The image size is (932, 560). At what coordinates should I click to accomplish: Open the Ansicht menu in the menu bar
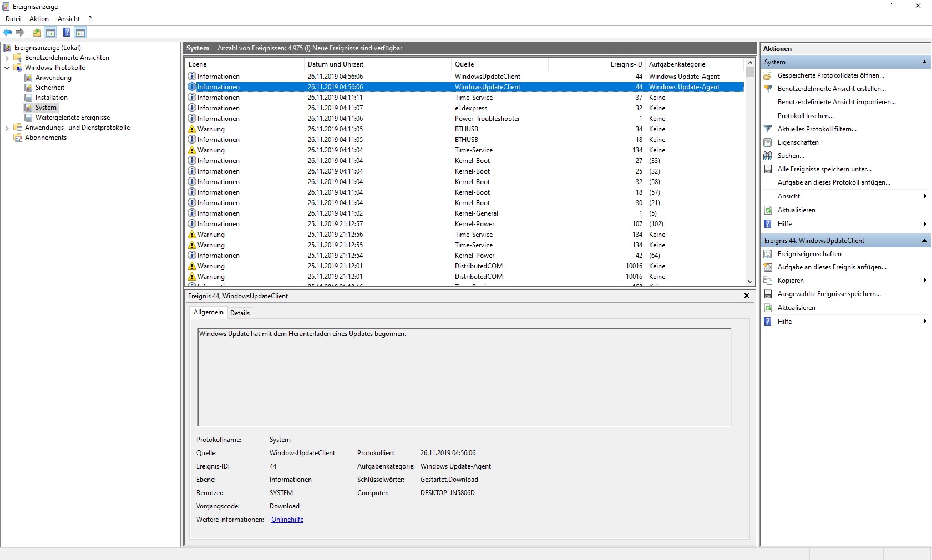tap(69, 19)
